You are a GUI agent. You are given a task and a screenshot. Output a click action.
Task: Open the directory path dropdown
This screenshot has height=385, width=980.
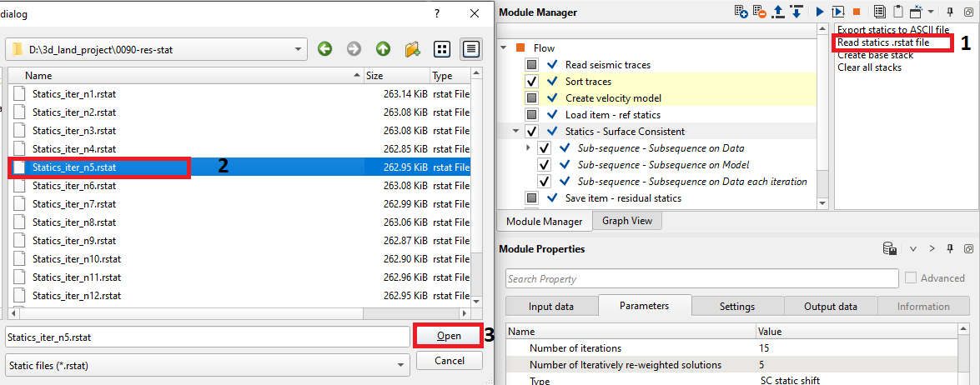[x=299, y=49]
